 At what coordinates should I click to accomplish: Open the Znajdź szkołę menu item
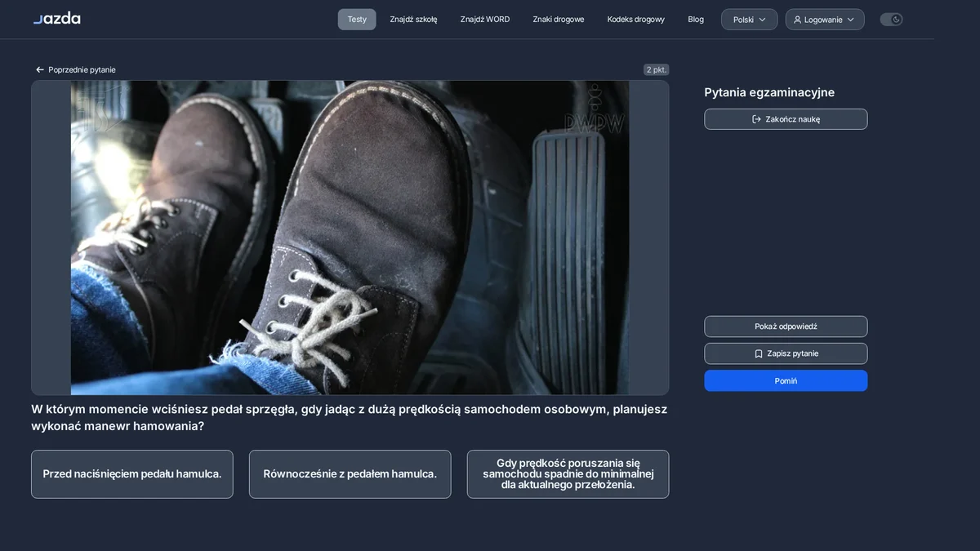[x=413, y=20]
